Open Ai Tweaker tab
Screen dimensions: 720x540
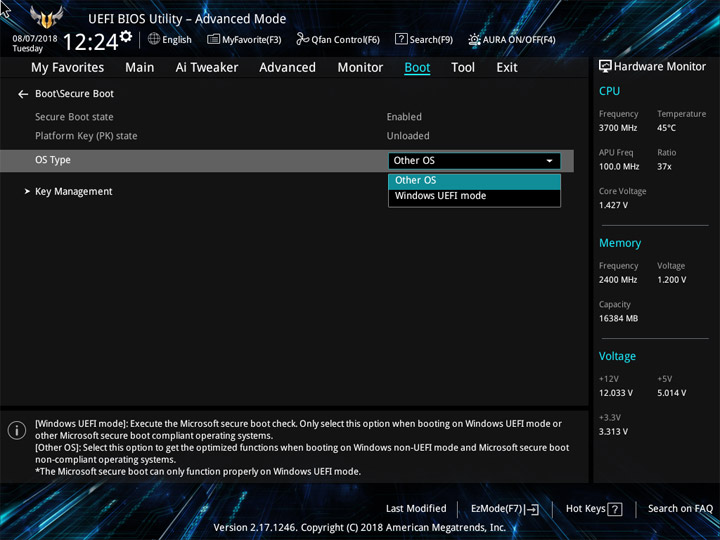coord(207,68)
